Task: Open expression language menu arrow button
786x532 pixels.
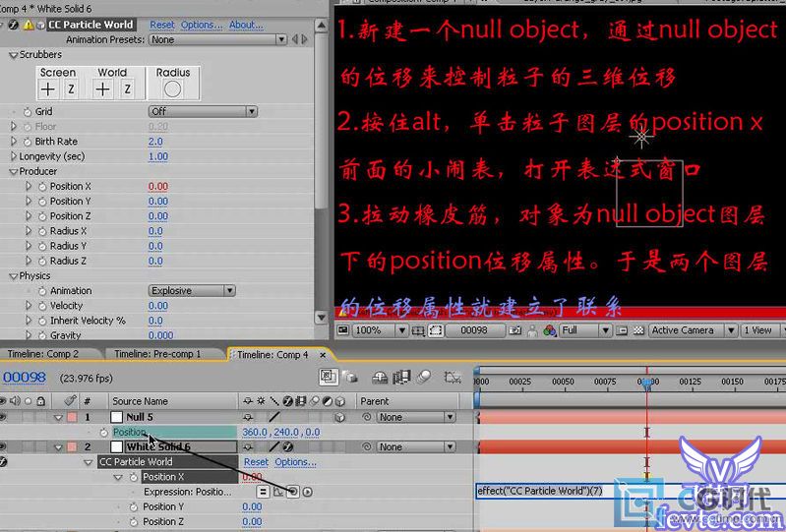Action: 307,492
